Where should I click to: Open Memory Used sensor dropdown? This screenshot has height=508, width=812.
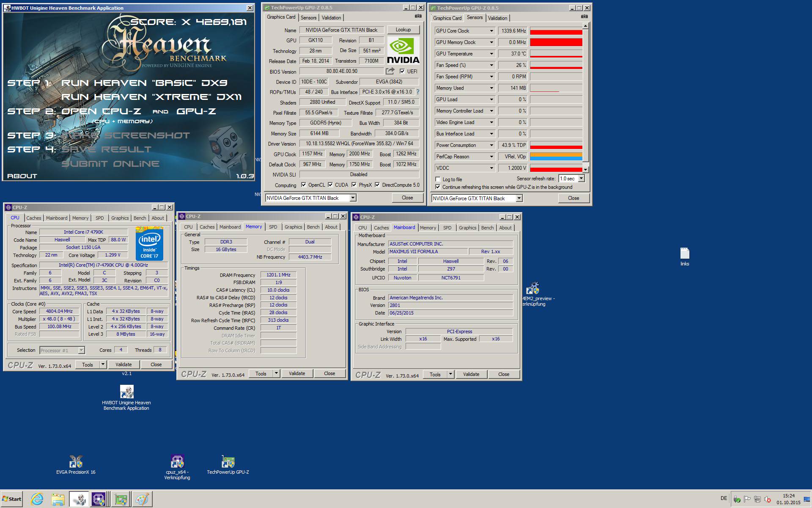491,88
